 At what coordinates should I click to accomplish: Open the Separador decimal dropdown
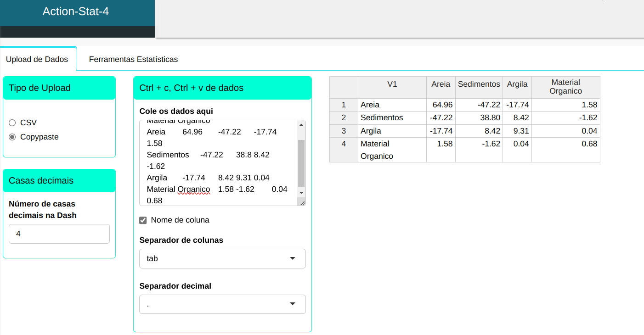pyautogui.click(x=222, y=304)
